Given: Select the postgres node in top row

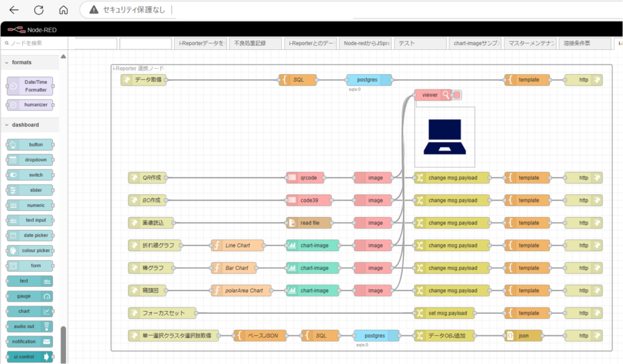Looking at the screenshot, I should click(x=369, y=80).
